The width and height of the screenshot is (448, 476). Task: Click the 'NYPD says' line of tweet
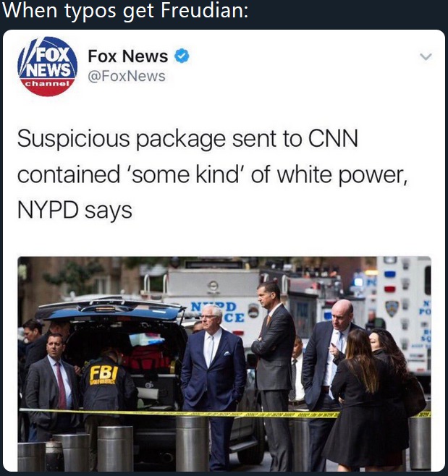coord(75,211)
